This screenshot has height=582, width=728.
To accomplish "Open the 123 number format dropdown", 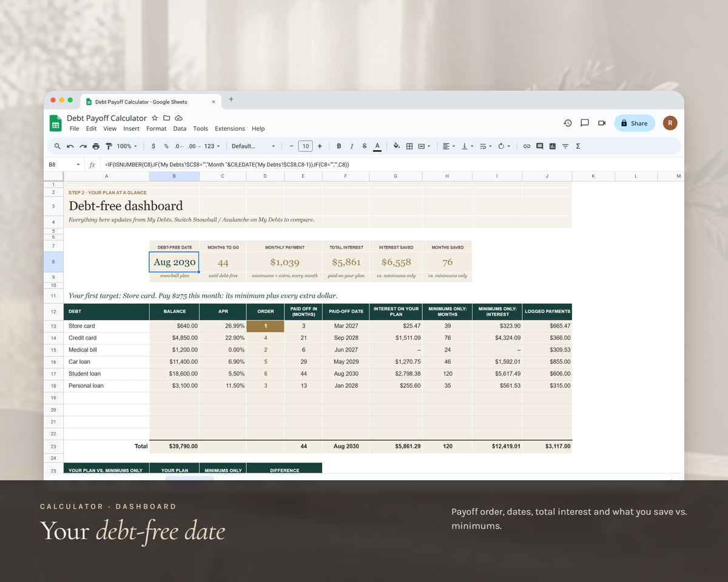I will tap(212, 146).
